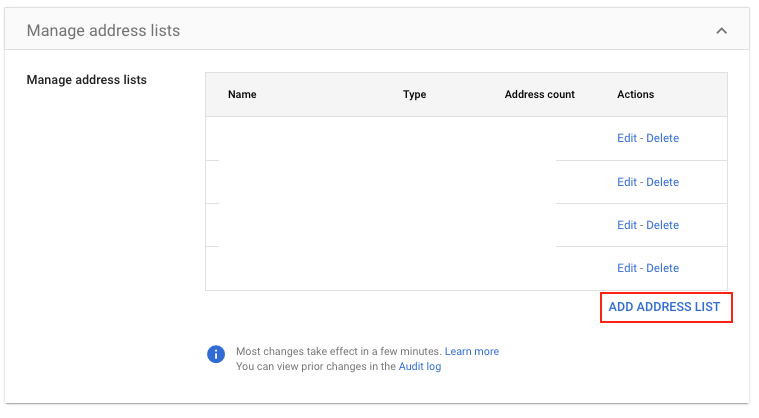The image size is (759, 418).
Task: Select the Type column header
Action: pos(414,94)
